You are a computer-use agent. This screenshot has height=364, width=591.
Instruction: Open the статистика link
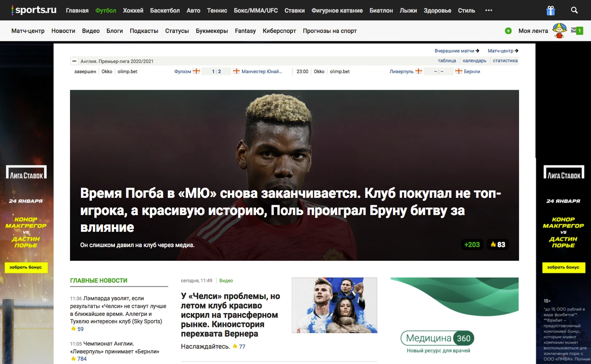click(x=505, y=61)
